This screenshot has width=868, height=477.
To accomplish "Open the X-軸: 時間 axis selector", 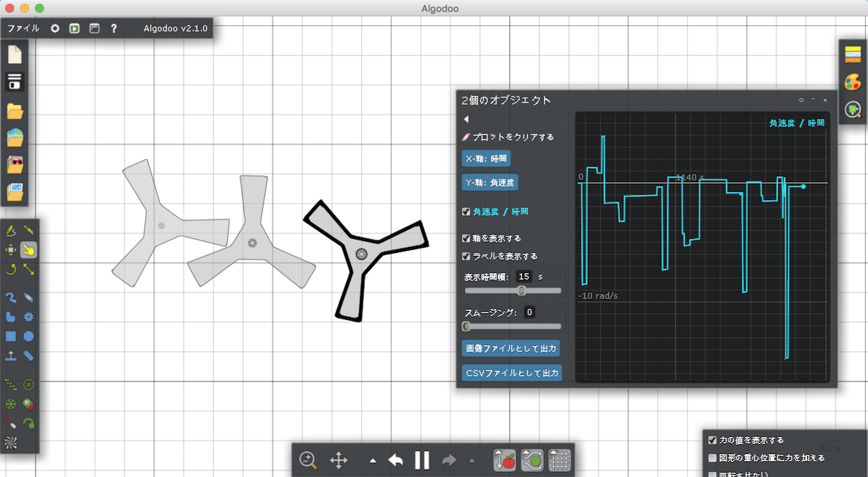I will [486, 159].
